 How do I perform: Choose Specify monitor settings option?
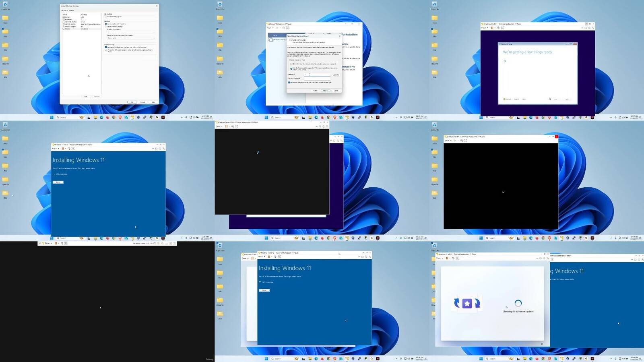(x=106, y=27)
